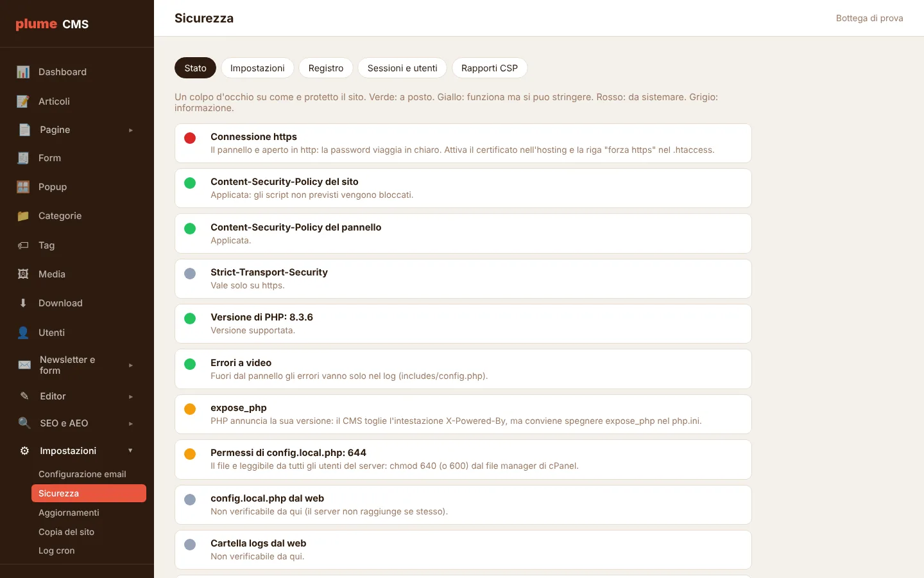Click the Utenti person icon
This screenshot has width=924, height=578.
[x=23, y=333]
